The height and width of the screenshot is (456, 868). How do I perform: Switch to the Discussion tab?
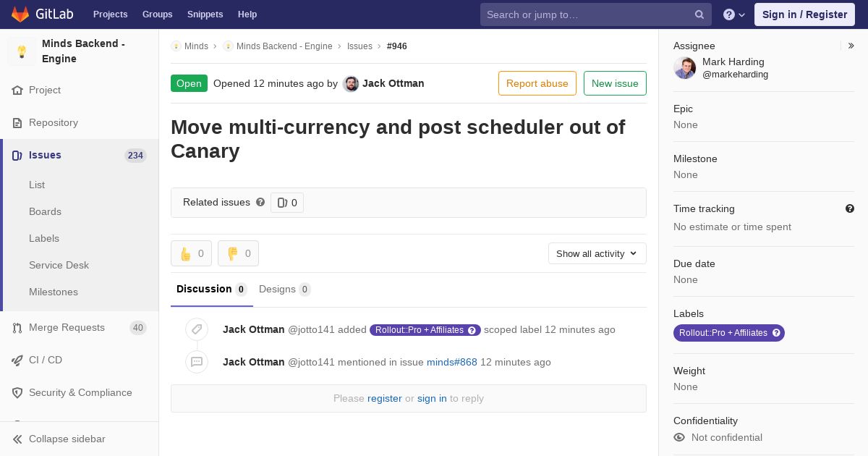tap(212, 290)
